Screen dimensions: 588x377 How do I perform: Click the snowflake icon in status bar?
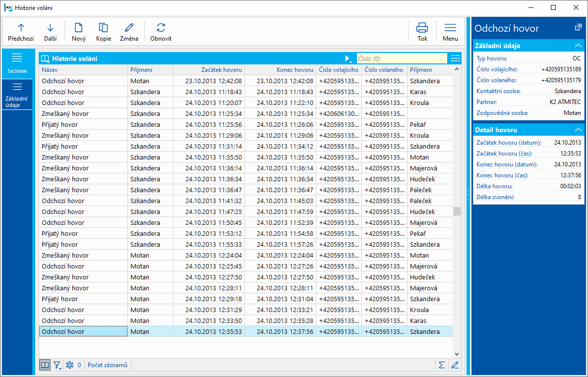(x=70, y=365)
